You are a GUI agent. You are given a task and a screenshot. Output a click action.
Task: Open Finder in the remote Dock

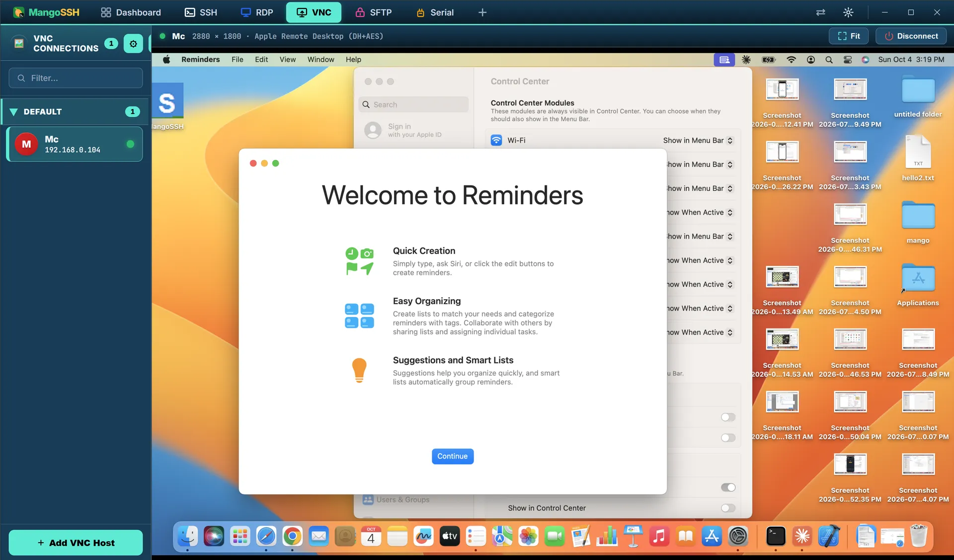[x=188, y=536]
